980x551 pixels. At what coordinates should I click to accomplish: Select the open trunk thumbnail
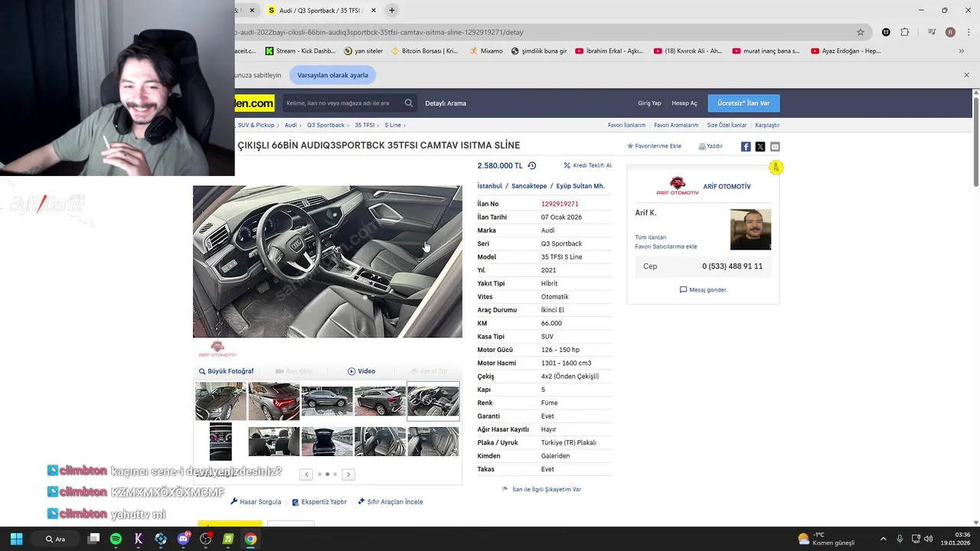[x=327, y=442]
